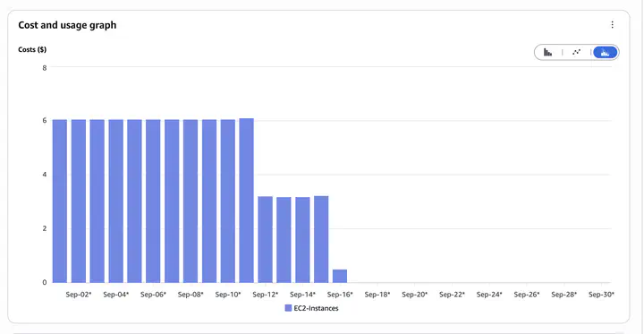This screenshot has height=334, width=644.
Task: Open the three-dot options menu
Action: coord(613,25)
